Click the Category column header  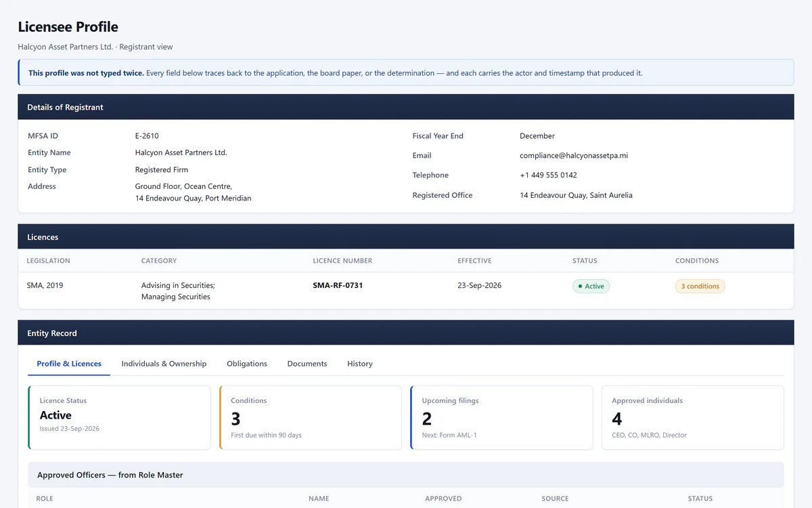(159, 261)
